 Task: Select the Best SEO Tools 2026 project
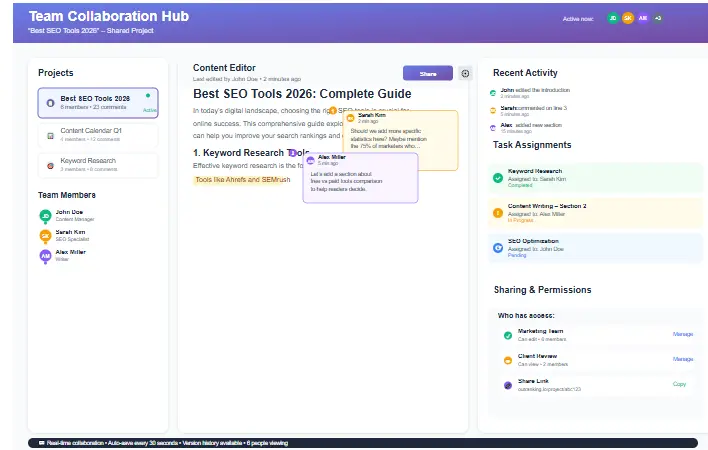[98, 103]
